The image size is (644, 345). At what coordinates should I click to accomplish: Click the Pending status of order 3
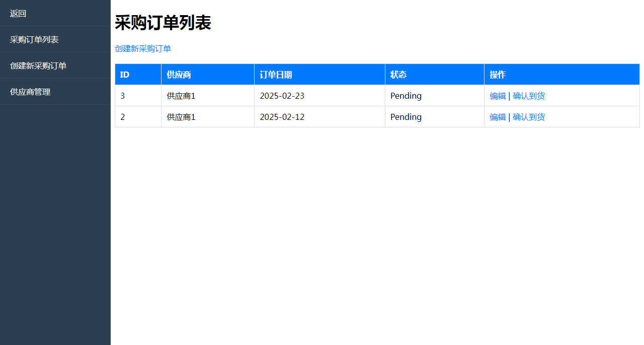tap(406, 96)
